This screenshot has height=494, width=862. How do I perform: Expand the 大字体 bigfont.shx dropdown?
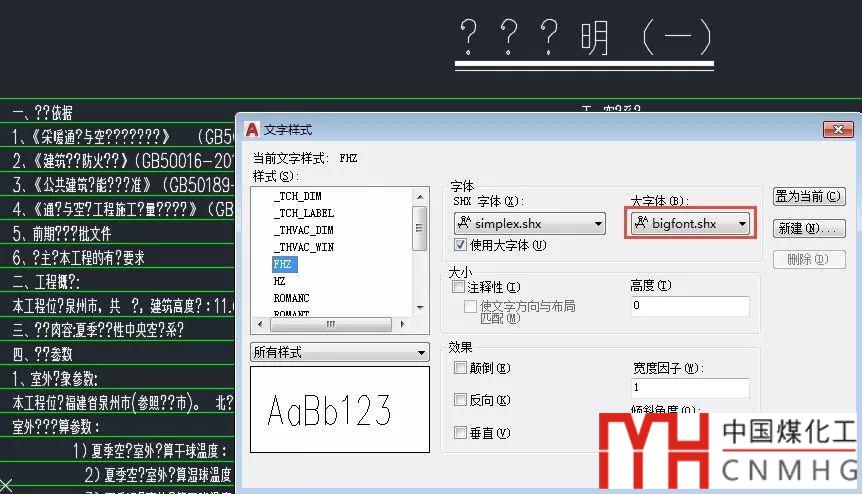(743, 224)
